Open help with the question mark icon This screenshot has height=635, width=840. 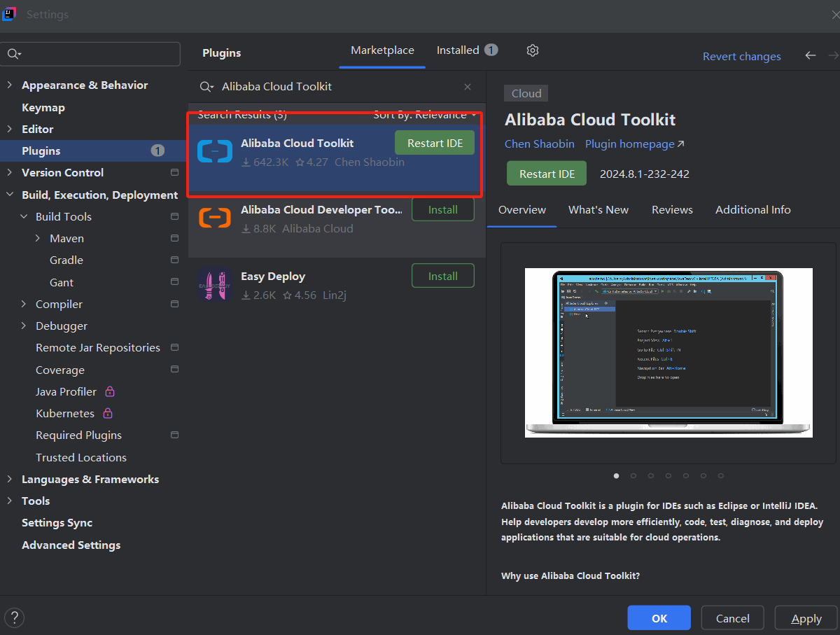pos(14,617)
